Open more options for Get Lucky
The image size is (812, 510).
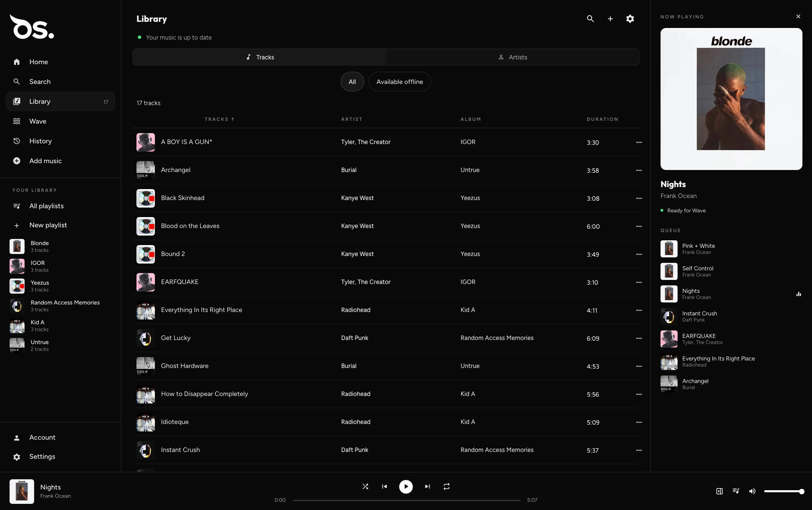coord(639,338)
